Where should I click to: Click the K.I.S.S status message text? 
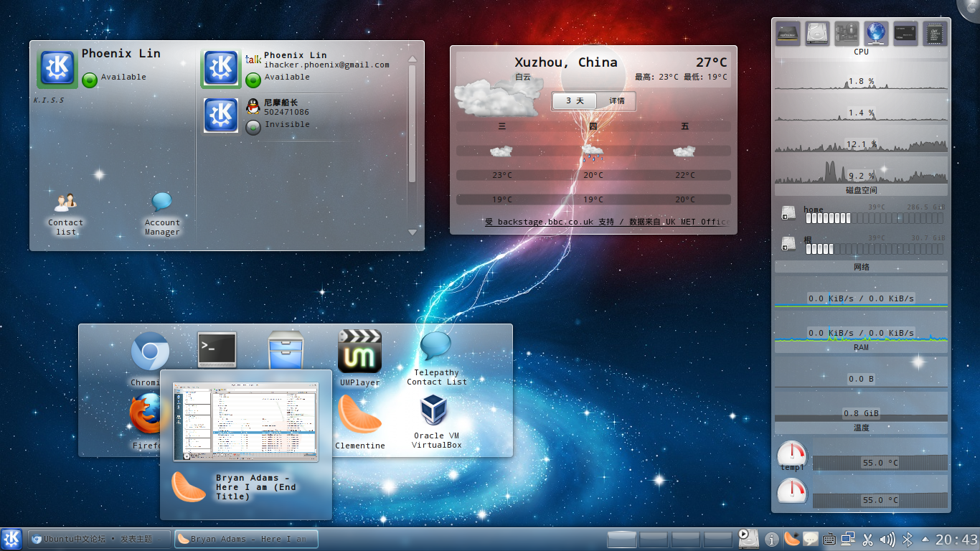coord(49,100)
